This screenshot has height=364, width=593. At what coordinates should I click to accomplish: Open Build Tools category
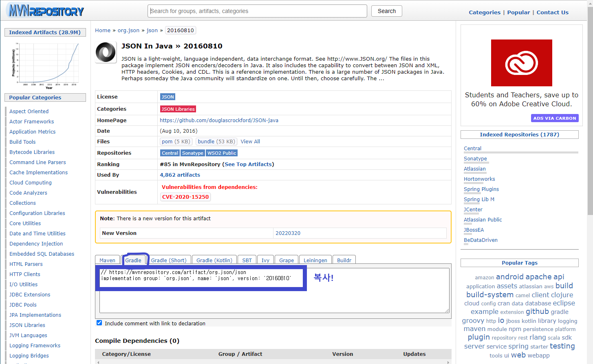(22, 142)
